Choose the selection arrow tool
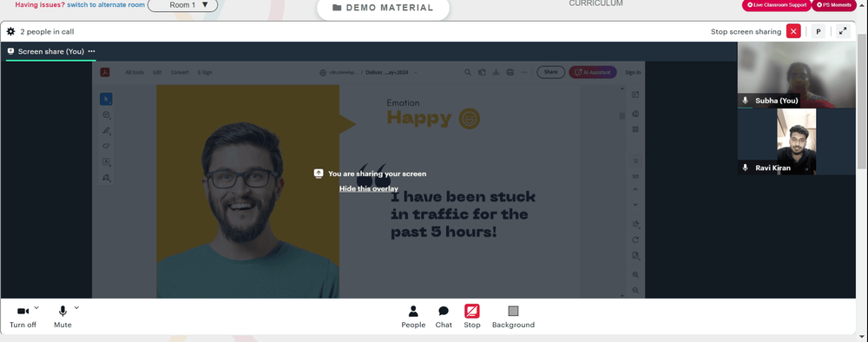Screen dimensions: 868x342 (106, 99)
